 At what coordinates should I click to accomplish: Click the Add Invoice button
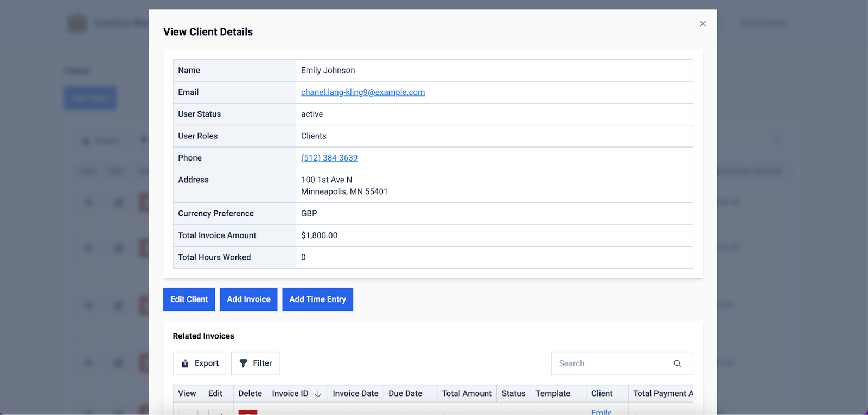click(x=248, y=299)
